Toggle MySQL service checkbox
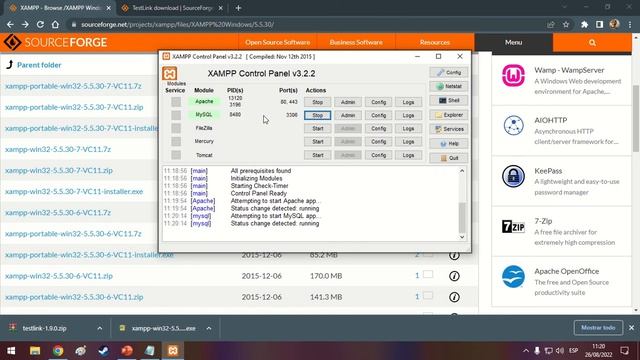The height and width of the screenshot is (360, 640). [x=176, y=115]
